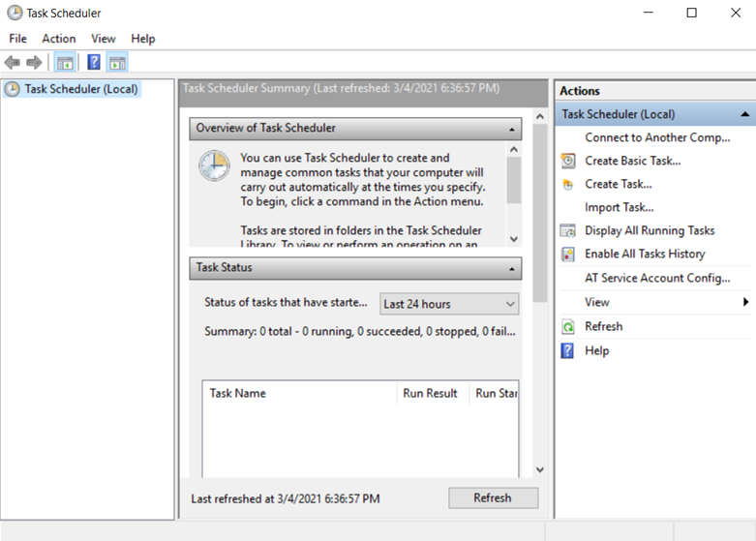Screen dimensions: 756x541
Task: Expand the View submenu arrow in Actions
Action: tap(745, 302)
